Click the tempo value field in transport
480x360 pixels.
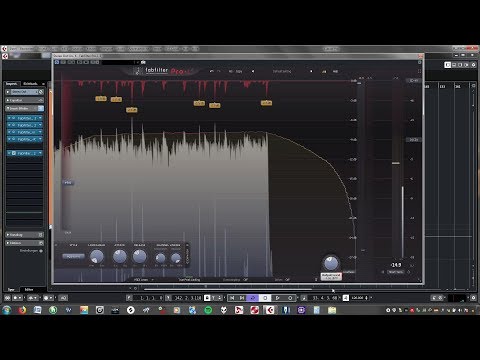(358, 298)
